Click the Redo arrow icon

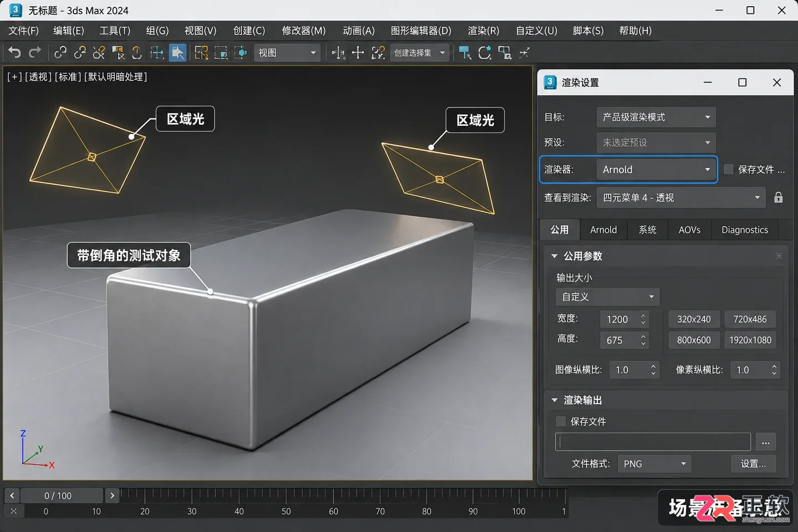pyautogui.click(x=35, y=53)
